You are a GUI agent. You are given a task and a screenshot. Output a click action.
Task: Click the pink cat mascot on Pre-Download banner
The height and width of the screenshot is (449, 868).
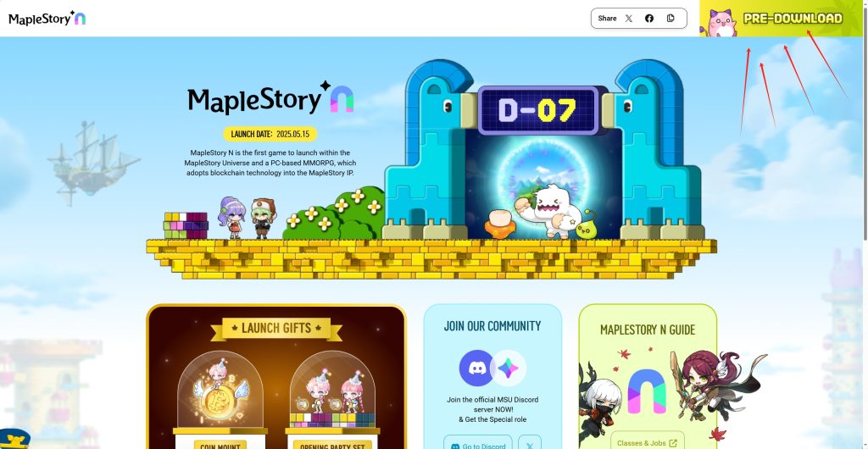click(721, 23)
